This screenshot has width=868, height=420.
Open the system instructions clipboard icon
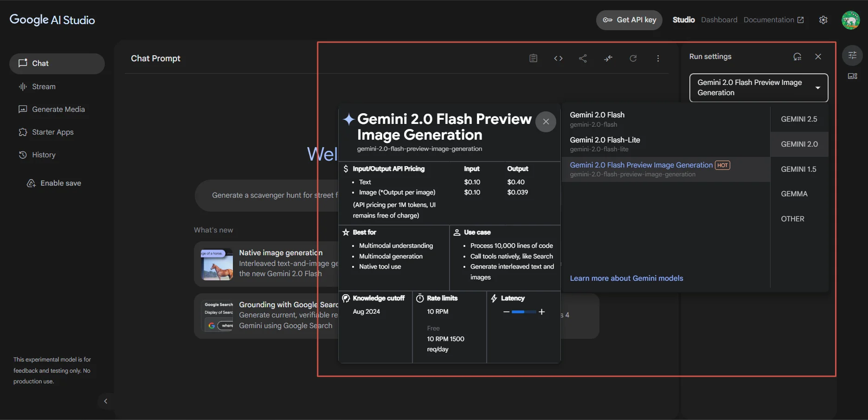click(x=534, y=58)
